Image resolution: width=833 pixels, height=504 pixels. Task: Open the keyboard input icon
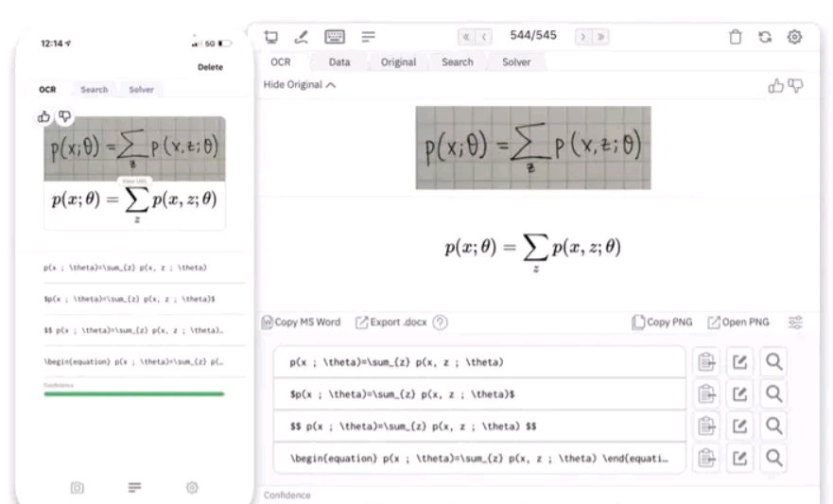[335, 37]
